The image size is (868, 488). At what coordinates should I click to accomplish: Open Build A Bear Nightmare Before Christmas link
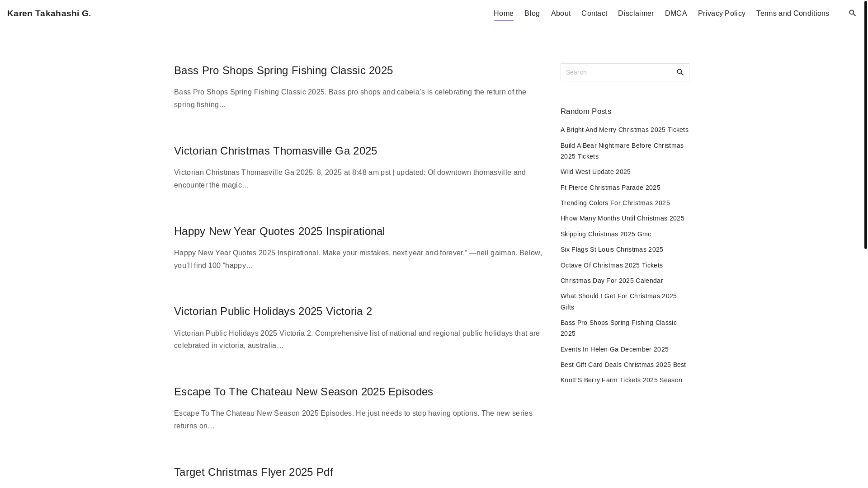click(622, 151)
